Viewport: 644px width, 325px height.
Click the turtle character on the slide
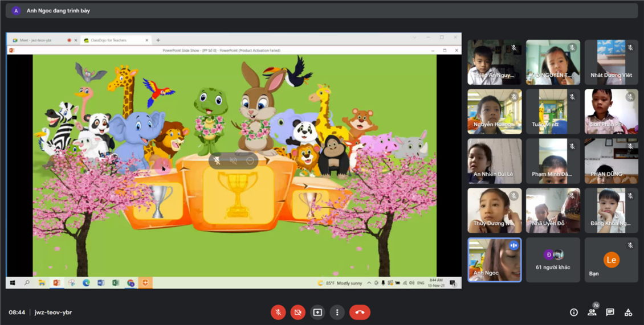(210, 120)
